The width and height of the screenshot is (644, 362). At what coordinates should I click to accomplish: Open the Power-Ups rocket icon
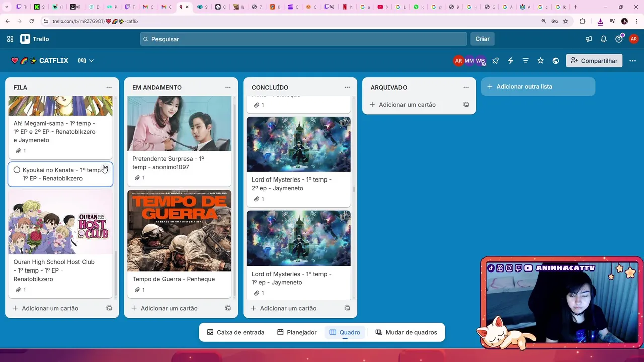pyautogui.click(x=496, y=61)
